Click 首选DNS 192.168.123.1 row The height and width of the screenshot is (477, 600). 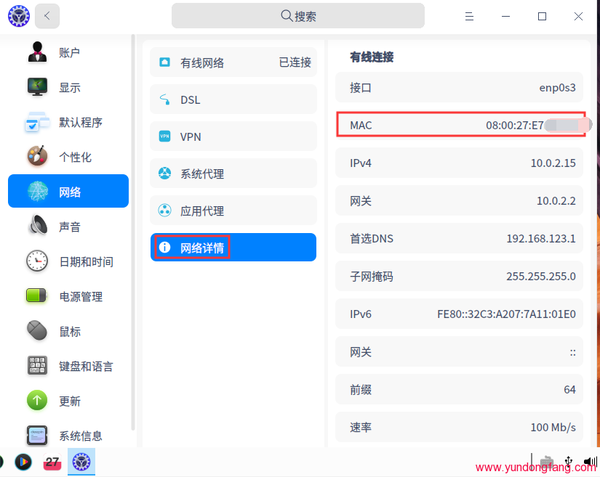[459, 238]
